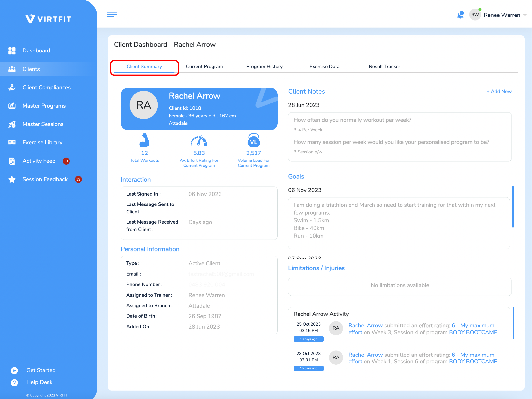The width and height of the screenshot is (532, 399).
Task: Click the Client Compliances icon
Action: coord(12,87)
